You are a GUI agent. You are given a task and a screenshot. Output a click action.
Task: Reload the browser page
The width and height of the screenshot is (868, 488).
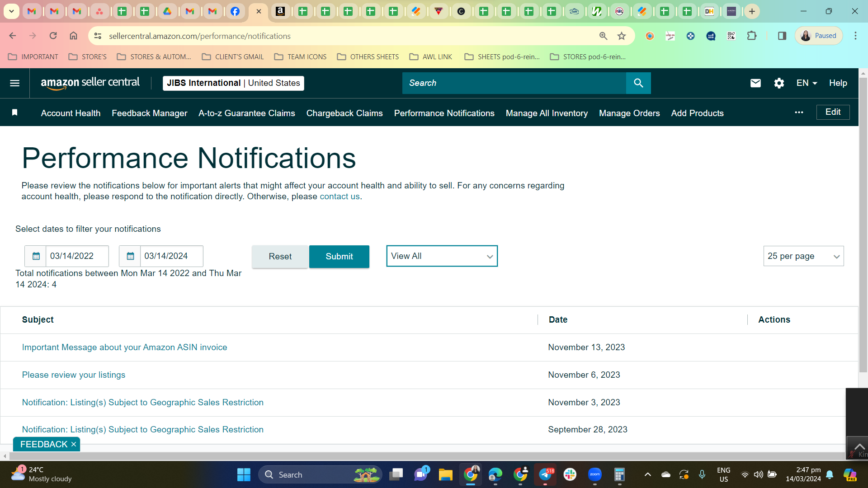53,36
